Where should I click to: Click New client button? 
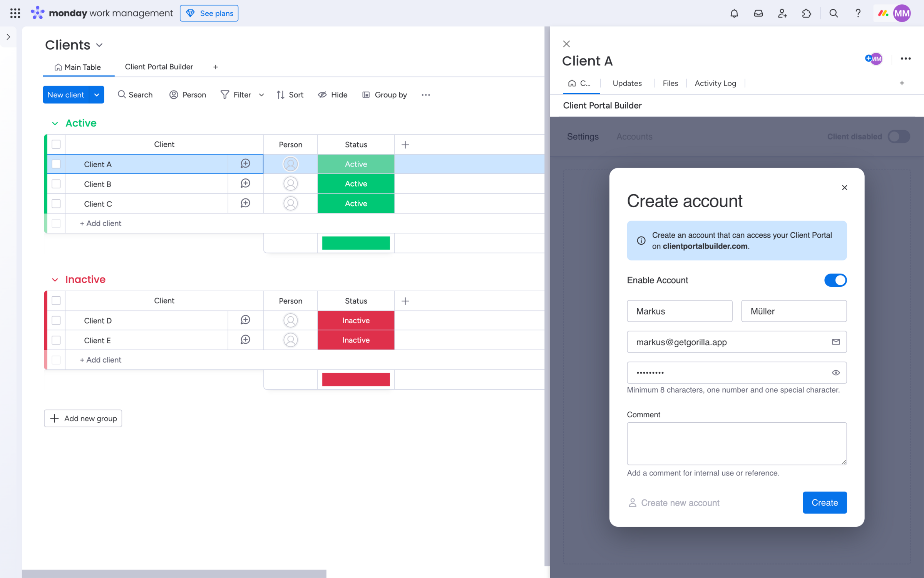click(66, 95)
